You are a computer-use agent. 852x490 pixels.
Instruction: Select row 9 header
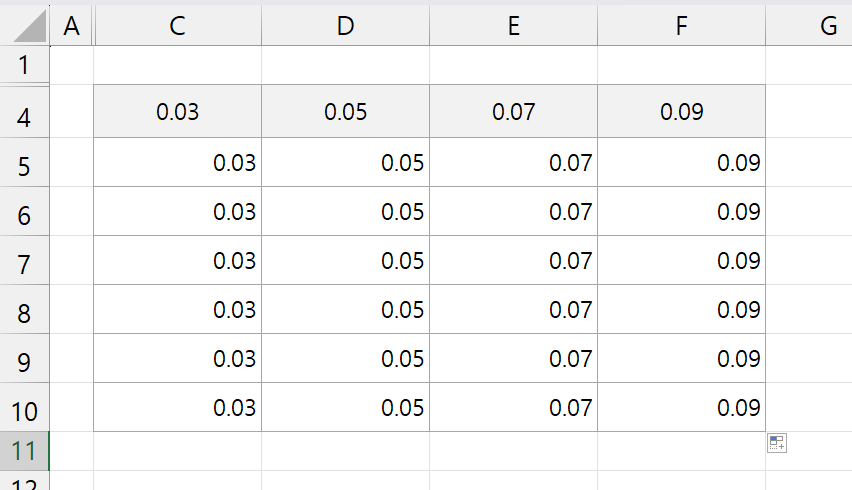tap(24, 358)
